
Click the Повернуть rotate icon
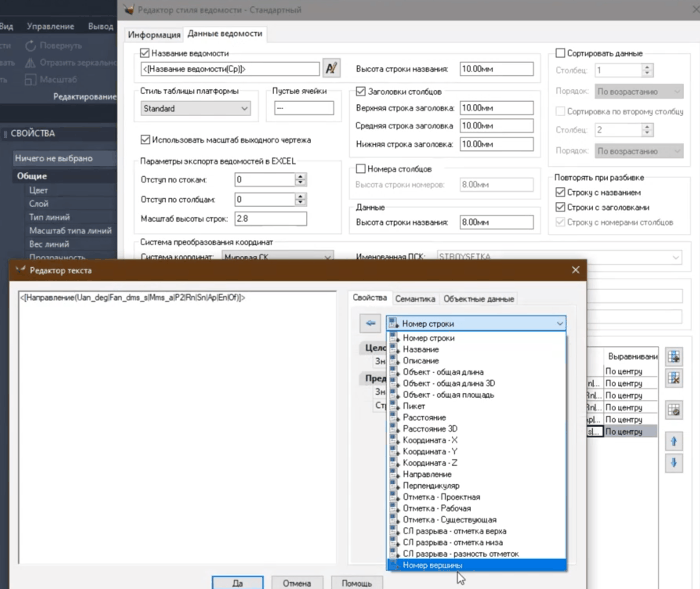31,46
